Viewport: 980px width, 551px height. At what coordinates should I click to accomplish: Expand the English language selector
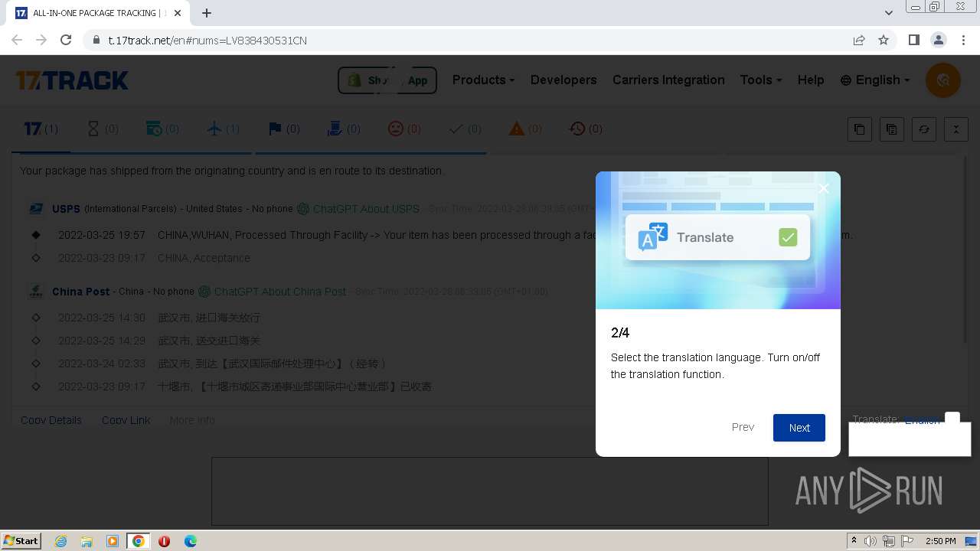pos(875,80)
